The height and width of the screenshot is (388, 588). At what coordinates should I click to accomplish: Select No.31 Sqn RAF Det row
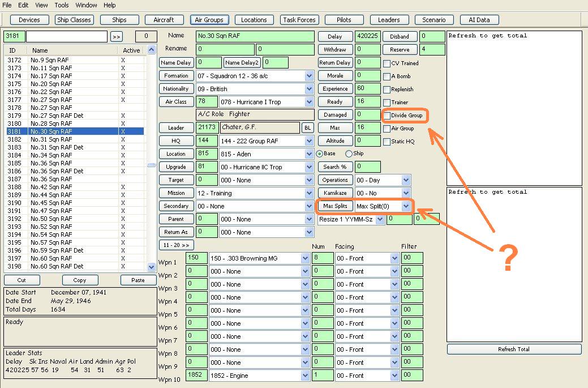(x=75, y=147)
